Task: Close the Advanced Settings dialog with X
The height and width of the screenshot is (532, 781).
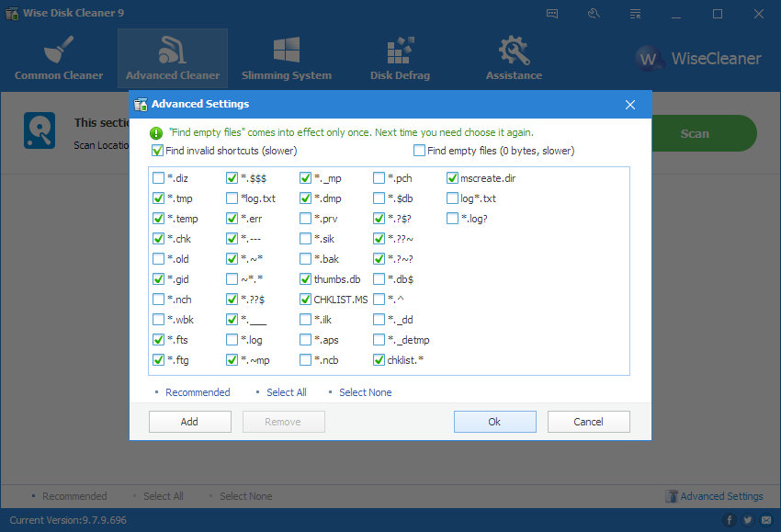Action: tap(630, 105)
